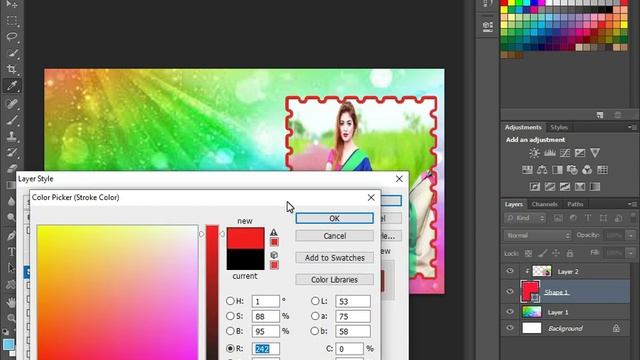The width and height of the screenshot is (640, 360).
Task: Select the Layers tab
Action: pyautogui.click(x=513, y=204)
